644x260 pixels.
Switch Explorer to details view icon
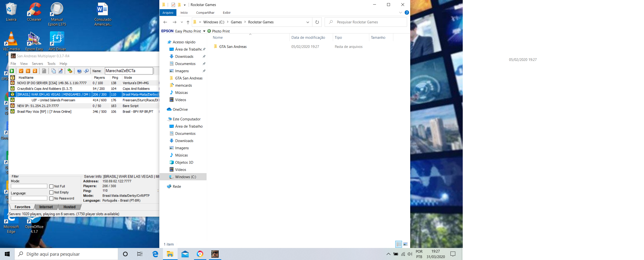tap(398, 244)
